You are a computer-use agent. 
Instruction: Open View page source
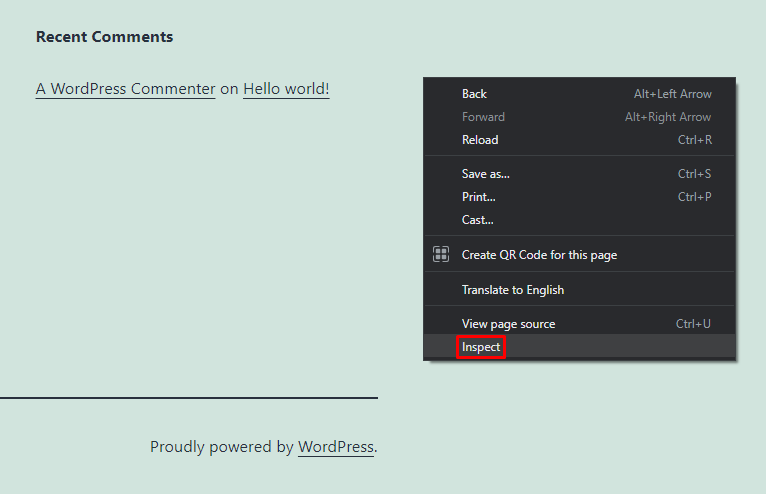508,324
